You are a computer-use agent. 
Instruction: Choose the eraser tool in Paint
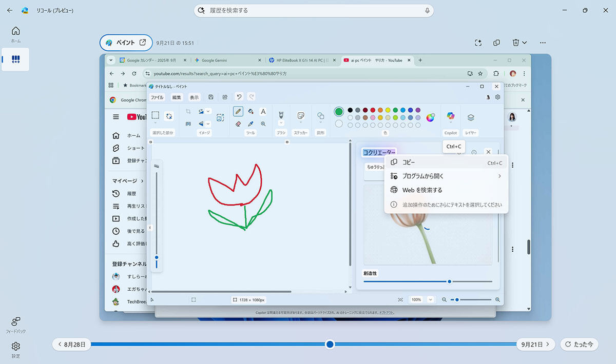pyautogui.click(x=238, y=124)
